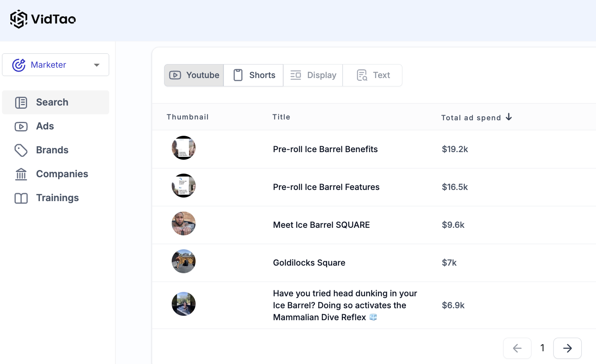
Task: Click the $16.5k ad spend value
Action: click(x=455, y=187)
